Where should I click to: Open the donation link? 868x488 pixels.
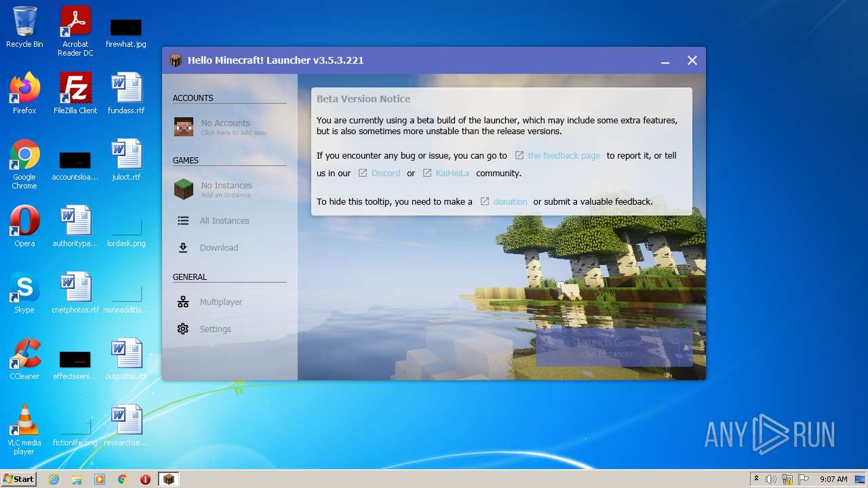510,201
